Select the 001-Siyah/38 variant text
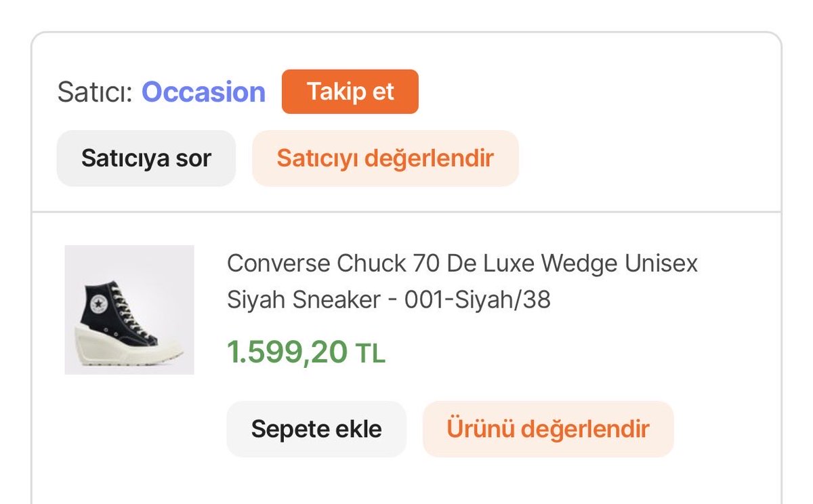The image size is (813, 504). 478,300
